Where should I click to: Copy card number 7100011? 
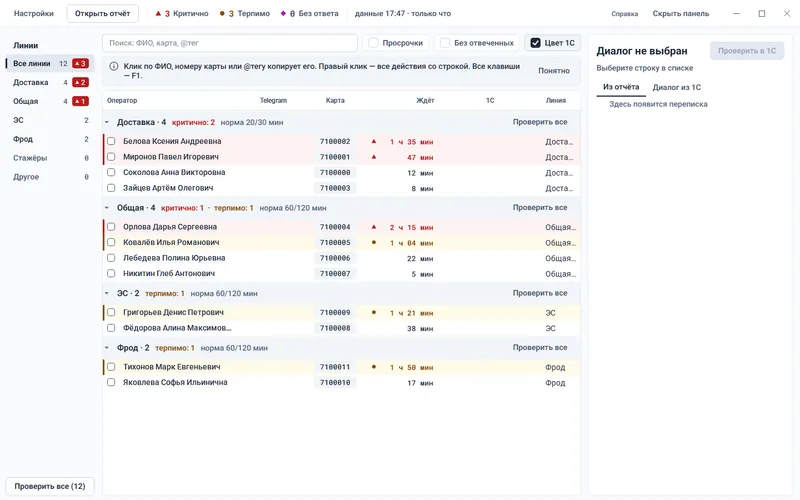point(335,367)
